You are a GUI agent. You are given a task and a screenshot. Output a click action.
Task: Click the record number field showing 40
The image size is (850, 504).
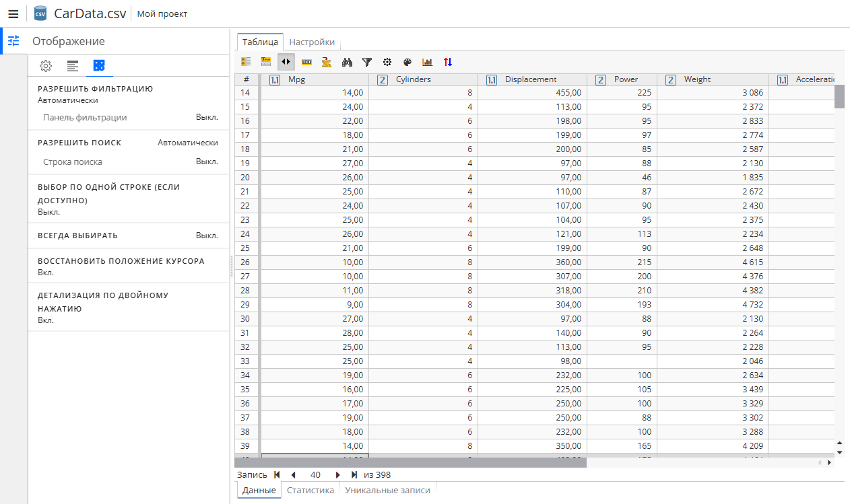pyautogui.click(x=315, y=475)
